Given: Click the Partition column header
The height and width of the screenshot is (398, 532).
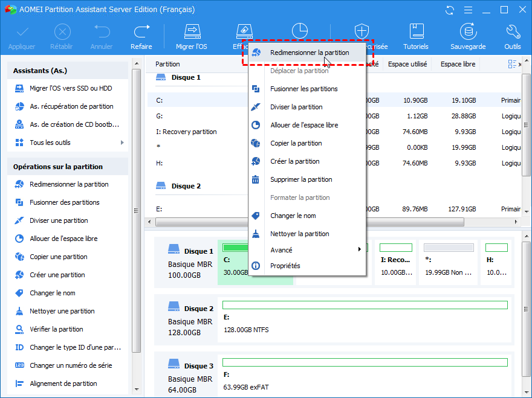Looking at the screenshot, I should coord(167,64).
